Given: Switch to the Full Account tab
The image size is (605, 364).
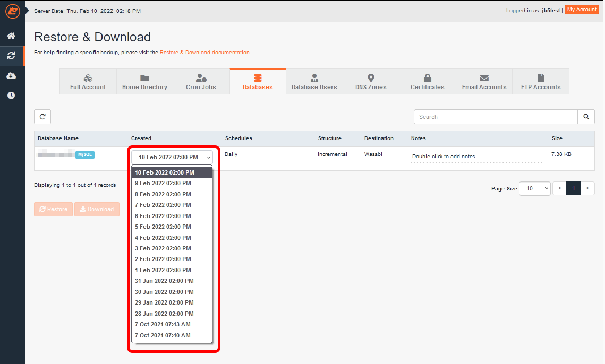Looking at the screenshot, I should pyautogui.click(x=88, y=82).
